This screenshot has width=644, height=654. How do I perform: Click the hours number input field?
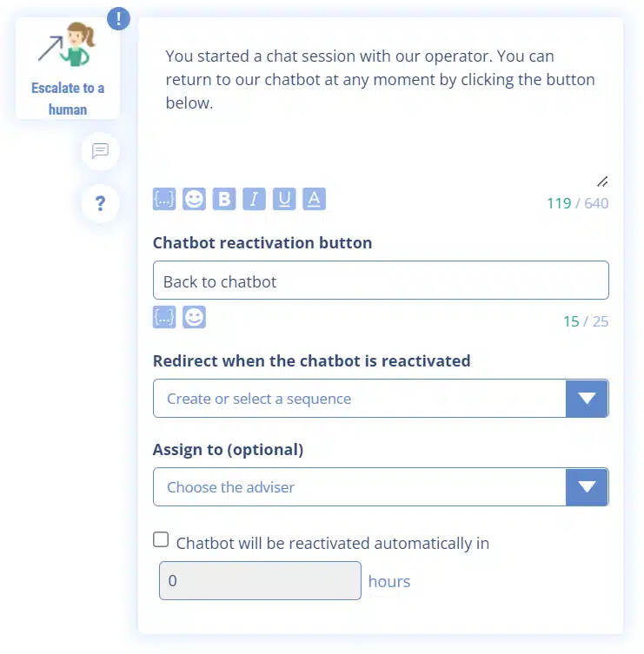click(x=260, y=580)
